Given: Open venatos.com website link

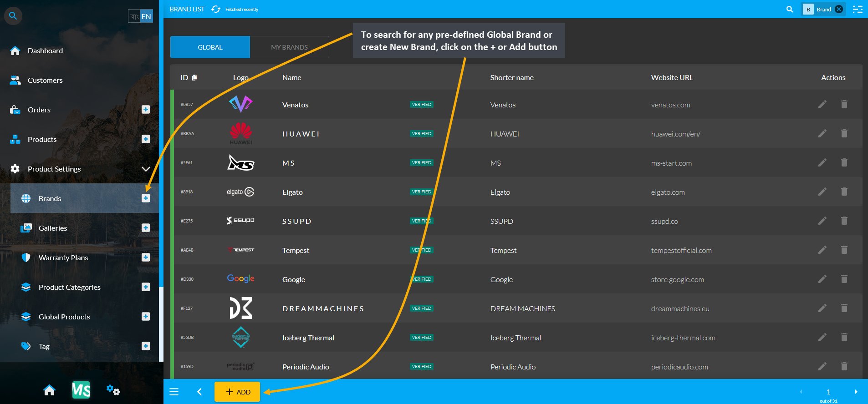Looking at the screenshot, I should tap(670, 105).
